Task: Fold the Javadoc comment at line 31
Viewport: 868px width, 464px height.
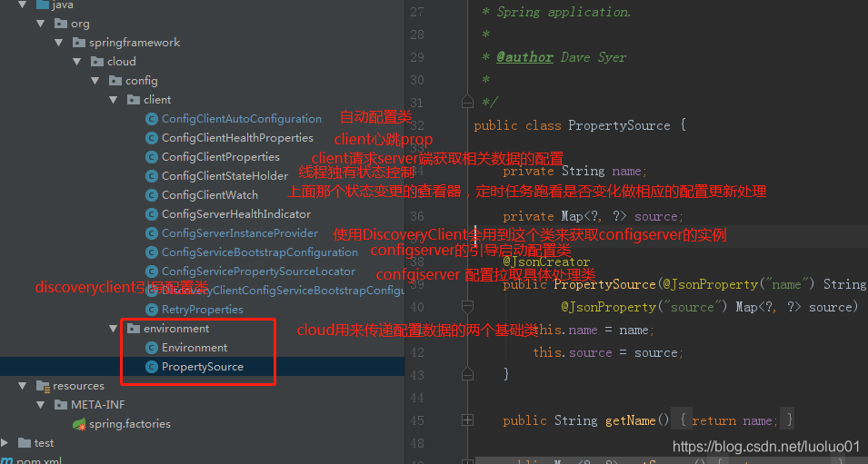Action: pyautogui.click(x=467, y=102)
